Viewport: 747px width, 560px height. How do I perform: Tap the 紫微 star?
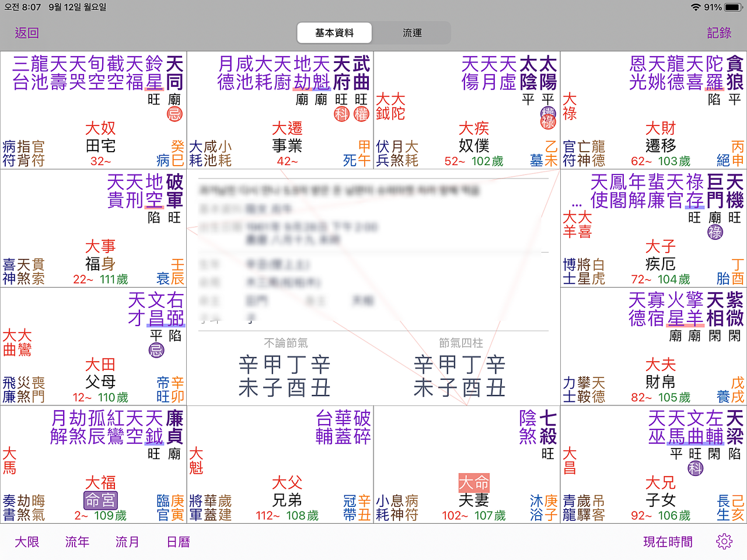tap(735, 309)
